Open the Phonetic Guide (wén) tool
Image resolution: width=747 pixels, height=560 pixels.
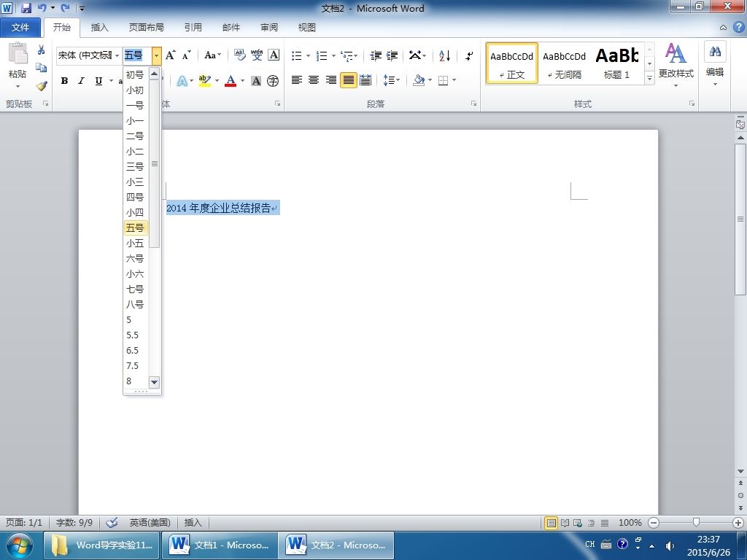pyautogui.click(x=257, y=55)
